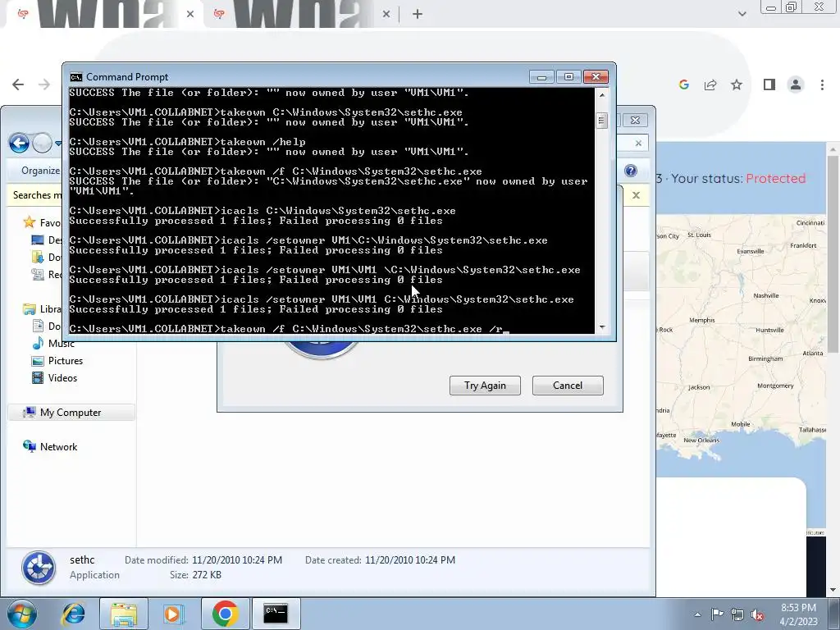840x630 pixels.
Task: Open Action Center flag tray icon
Action: 717,614
